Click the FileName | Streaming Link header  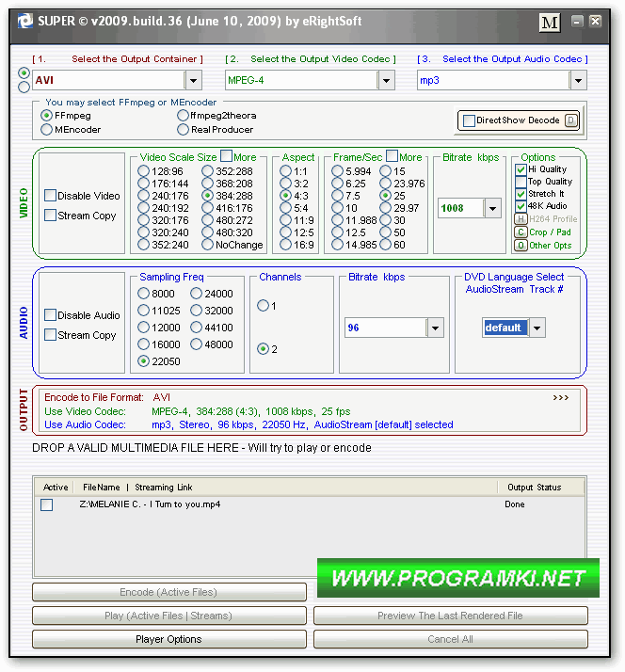137,488
